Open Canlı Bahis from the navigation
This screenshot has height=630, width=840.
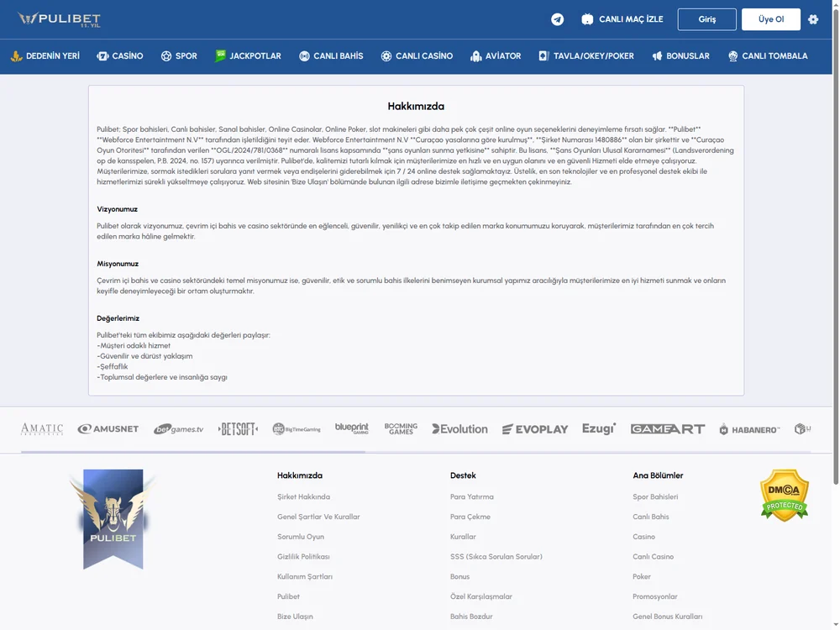tap(331, 56)
